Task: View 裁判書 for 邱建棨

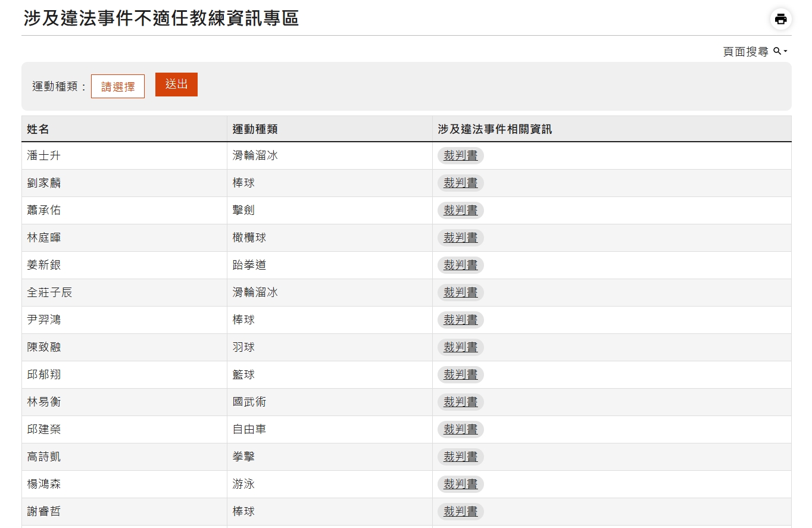Action: pyautogui.click(x=461, y=429)
